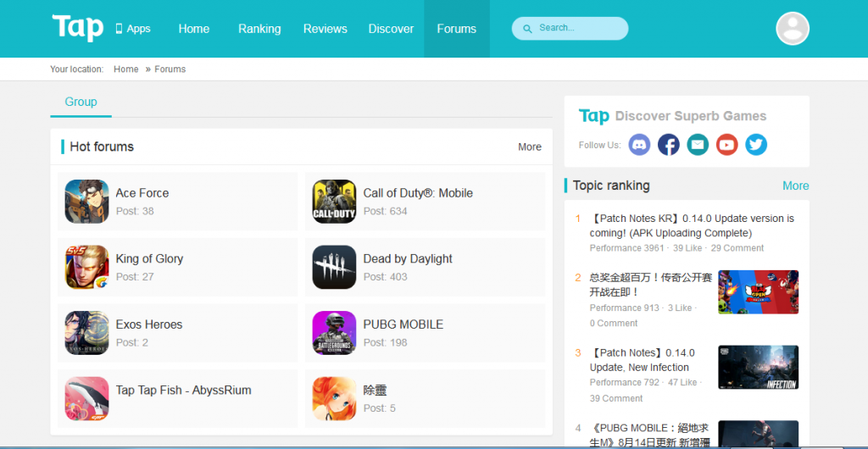Click the Tap Tap Fish AbyssRium icon
This screenshot has height=449, width=868.
pos(87,399)
